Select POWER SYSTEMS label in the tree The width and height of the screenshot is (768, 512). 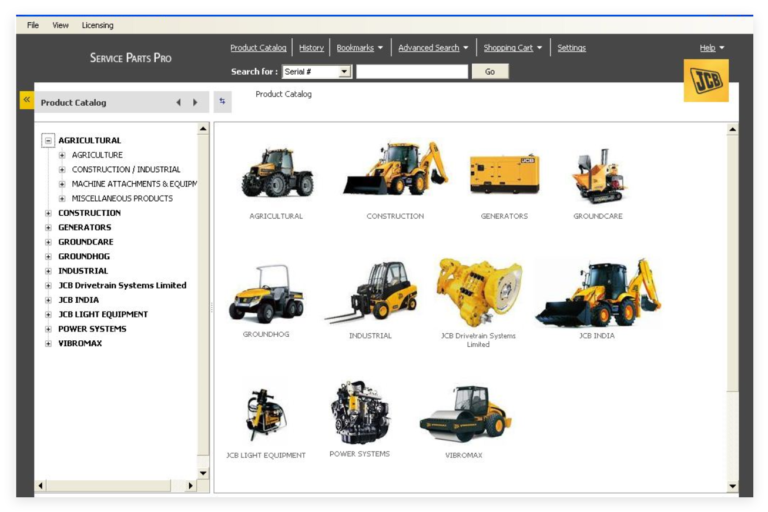click(92, 329)
